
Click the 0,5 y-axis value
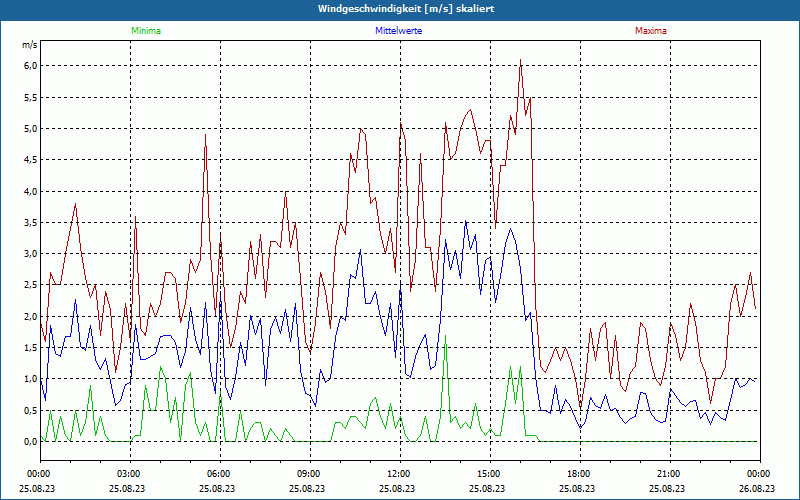point(31,410)
